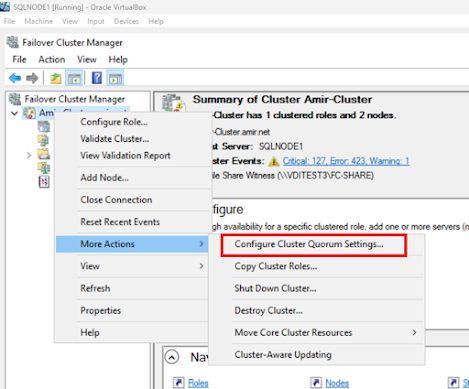469x389 pixels.
Task: Open the VirtualBox Input menu
Action: [x=96, y=21]
